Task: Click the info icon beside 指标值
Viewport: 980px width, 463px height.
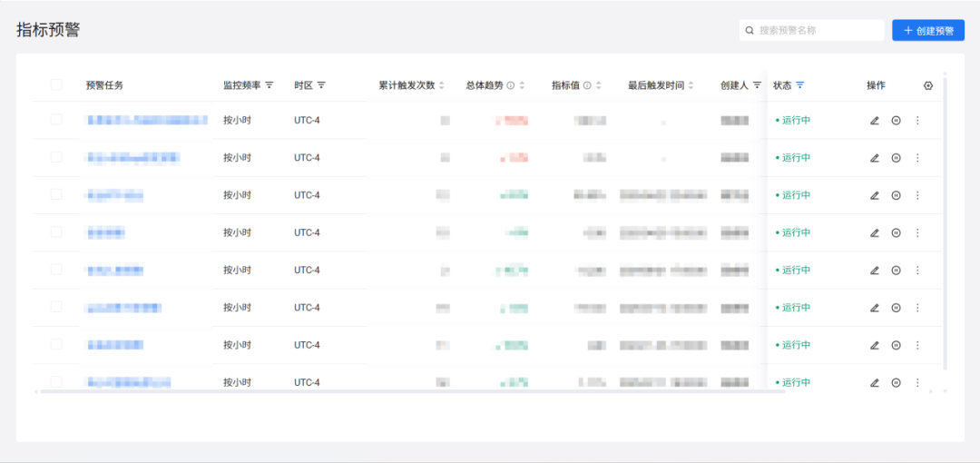Action: (x=587, y=85)
